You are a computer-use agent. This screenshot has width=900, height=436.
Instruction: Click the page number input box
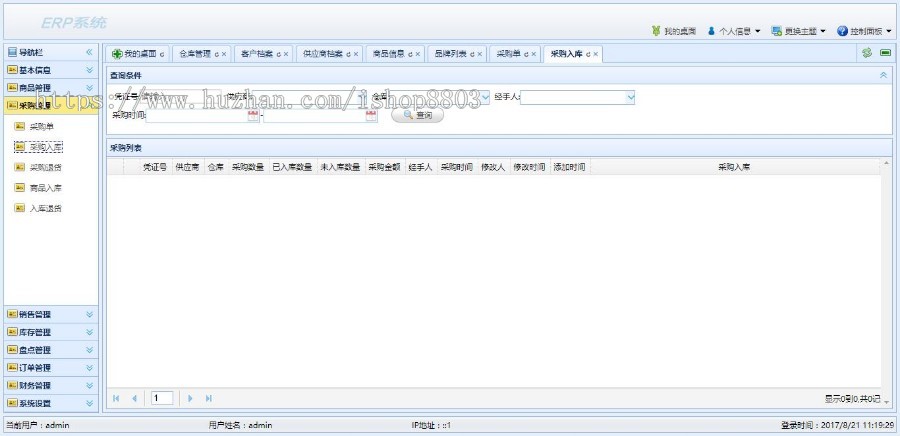click(x=162, y=398)
